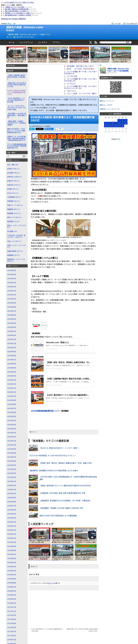
Task: Click the Facebook Share button under article title
Action: [x=49, y=129]
